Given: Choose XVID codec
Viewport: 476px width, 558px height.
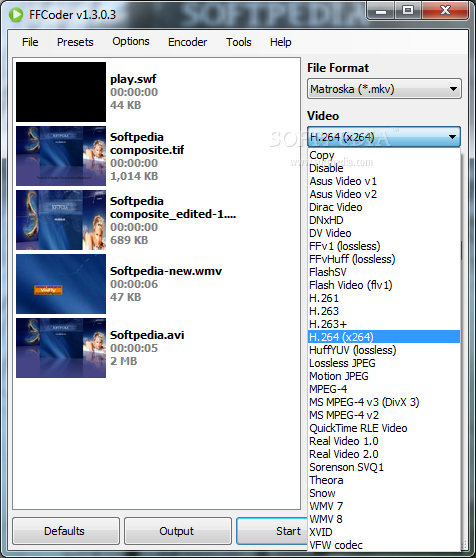Looking at the screenshot, I should 384,532.
